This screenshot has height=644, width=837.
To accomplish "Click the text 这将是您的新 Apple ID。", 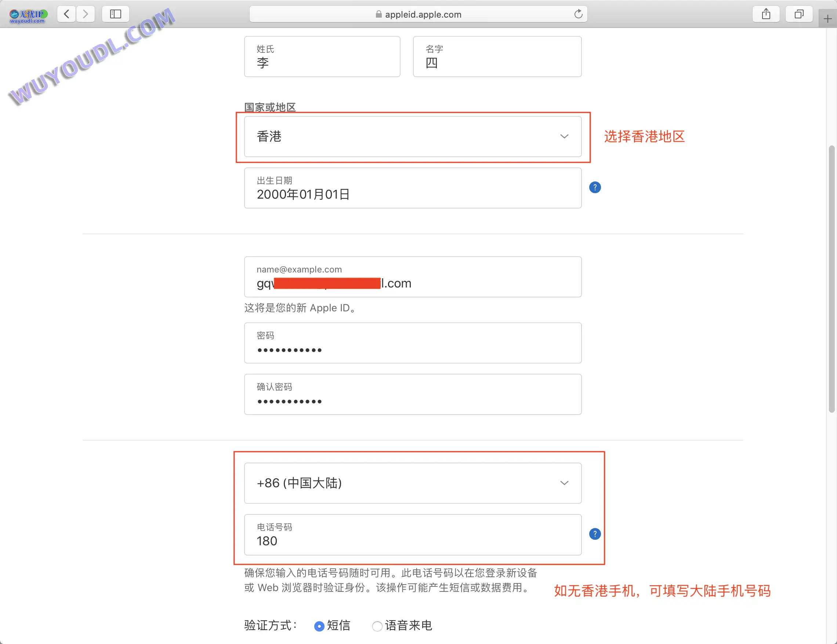I will tap(301, 308).
